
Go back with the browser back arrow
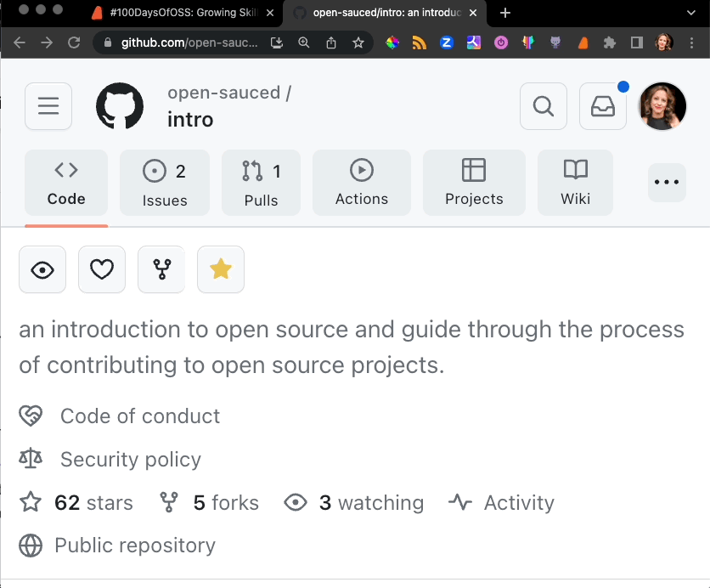tap(20, 42)
